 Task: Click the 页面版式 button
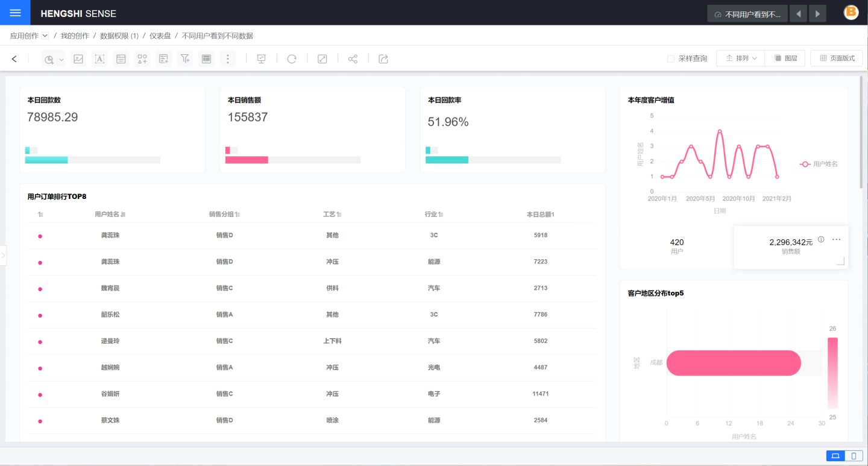[837, 58]
